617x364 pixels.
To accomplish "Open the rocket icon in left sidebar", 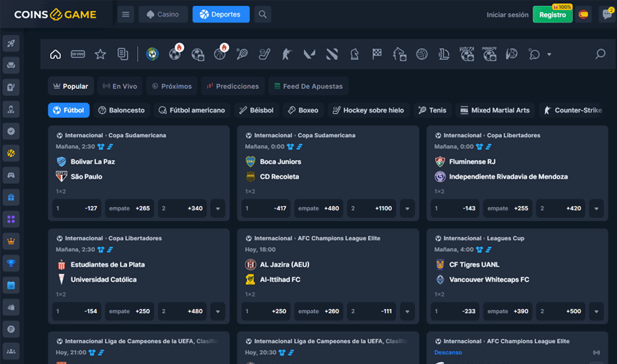I will pyautogui.click(x=11, y=43).
